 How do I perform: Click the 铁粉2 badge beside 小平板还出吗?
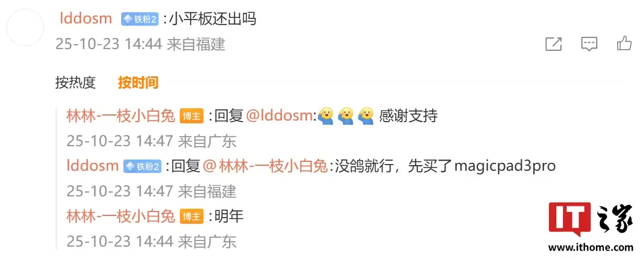coord(140,20)
